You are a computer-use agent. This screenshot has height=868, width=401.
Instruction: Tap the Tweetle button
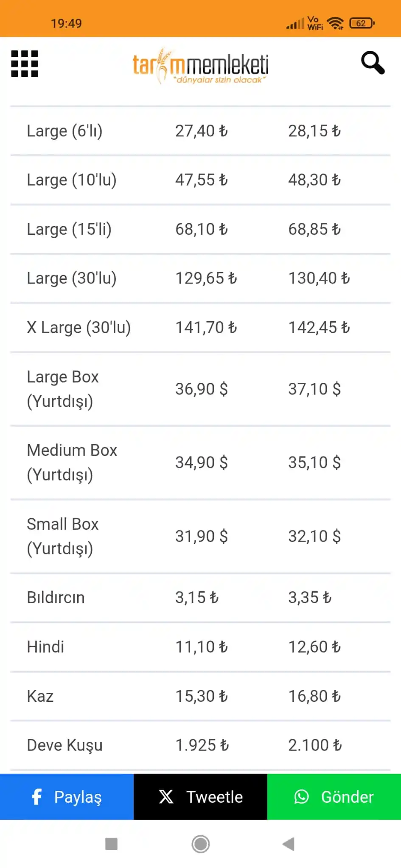200,797
